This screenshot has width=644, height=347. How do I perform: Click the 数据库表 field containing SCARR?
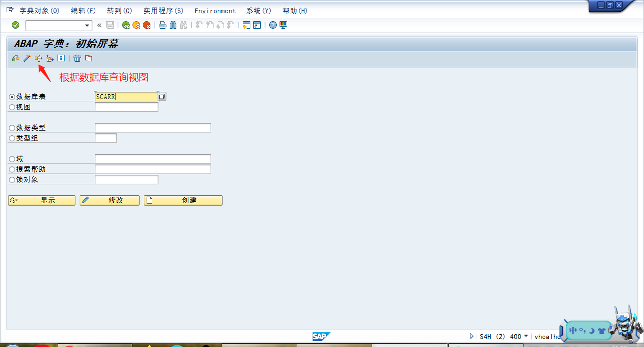click(126, 97)
